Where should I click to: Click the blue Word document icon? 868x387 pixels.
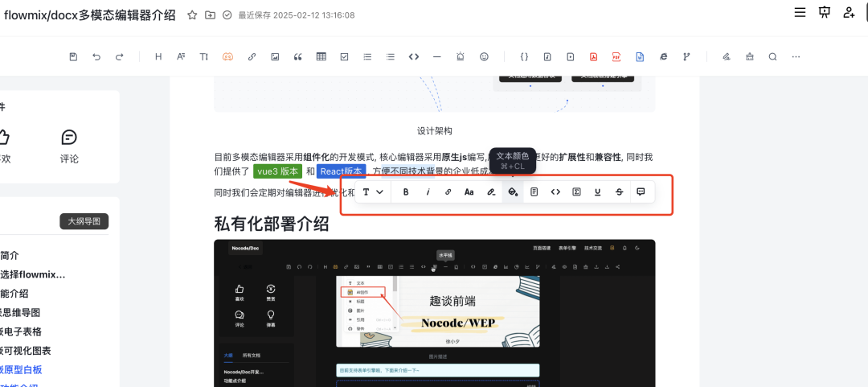pos(640,56)
